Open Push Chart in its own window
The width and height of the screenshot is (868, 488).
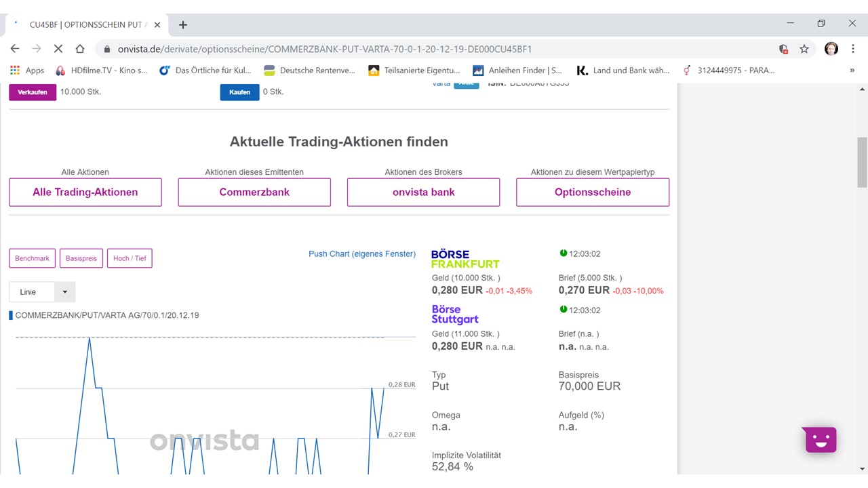(x=361, y=253)
